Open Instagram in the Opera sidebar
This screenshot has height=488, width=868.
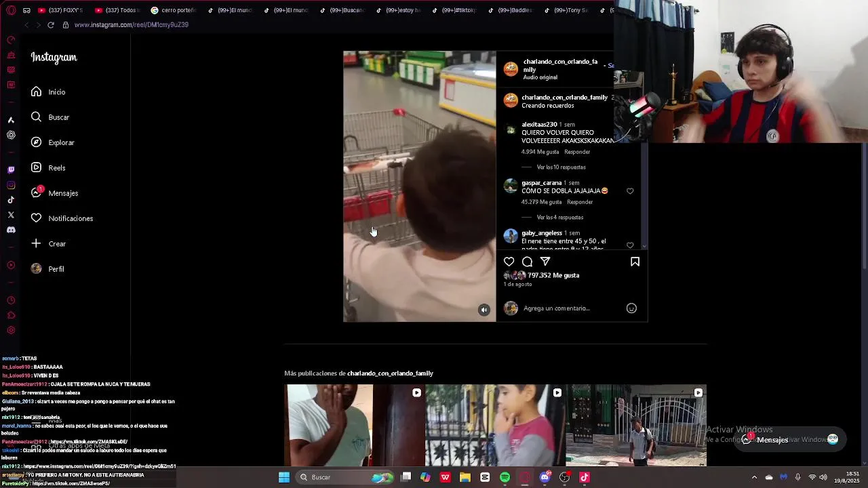point(11,185)
